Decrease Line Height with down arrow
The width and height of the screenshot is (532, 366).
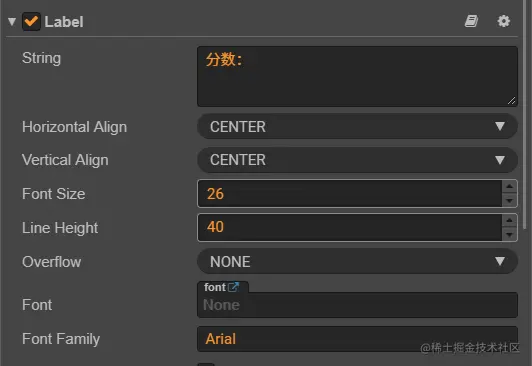(x=509, y=234)
